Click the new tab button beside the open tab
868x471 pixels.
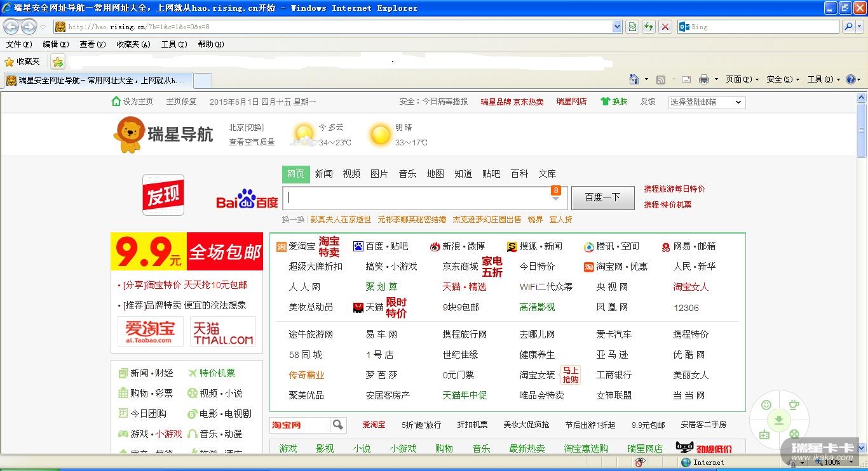pyautogui.click(x=203, y=81)
